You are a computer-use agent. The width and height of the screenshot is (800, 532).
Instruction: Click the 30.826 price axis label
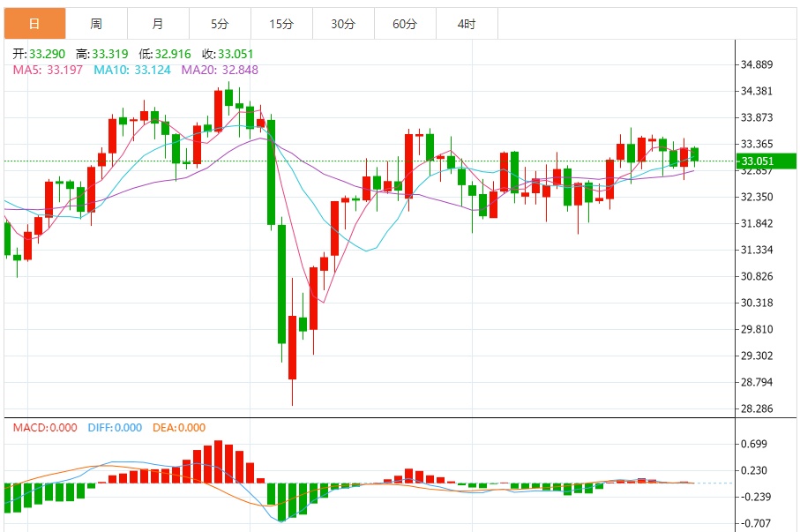(757, 276)
